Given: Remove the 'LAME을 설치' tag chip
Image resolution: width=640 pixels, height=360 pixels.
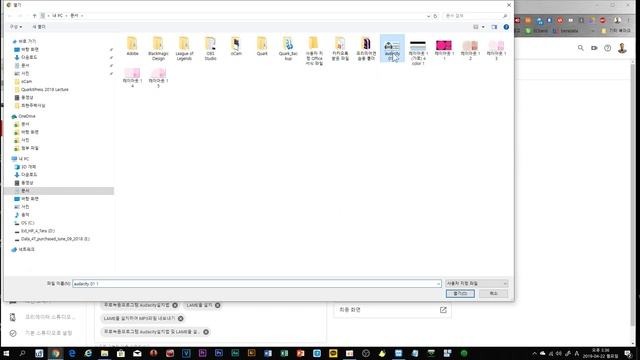Looking at the screenshot, I should (218, 305).
